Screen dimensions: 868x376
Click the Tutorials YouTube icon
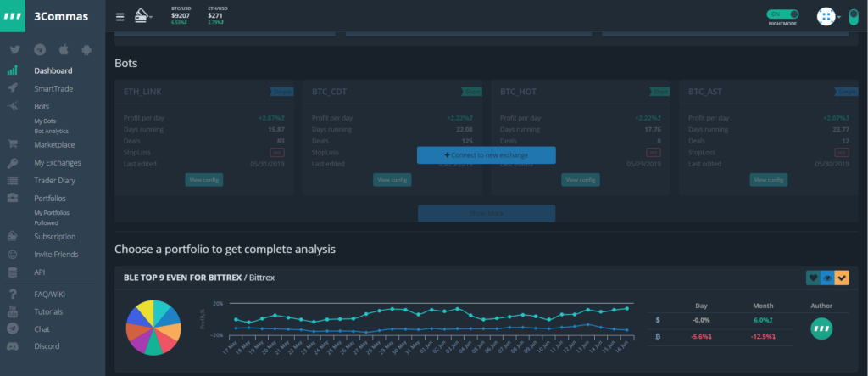pos(12,311)
